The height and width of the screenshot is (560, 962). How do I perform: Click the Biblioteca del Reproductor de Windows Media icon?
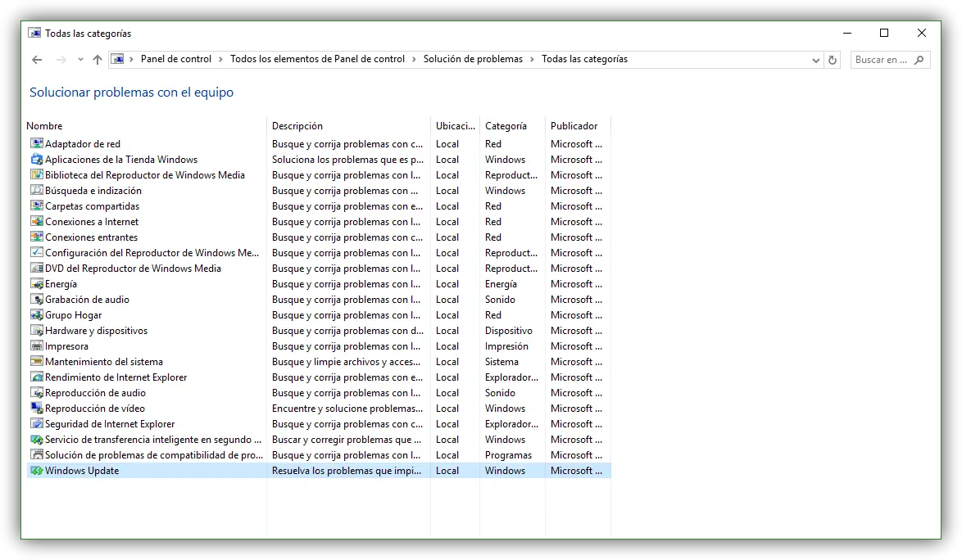click(37, 174)
